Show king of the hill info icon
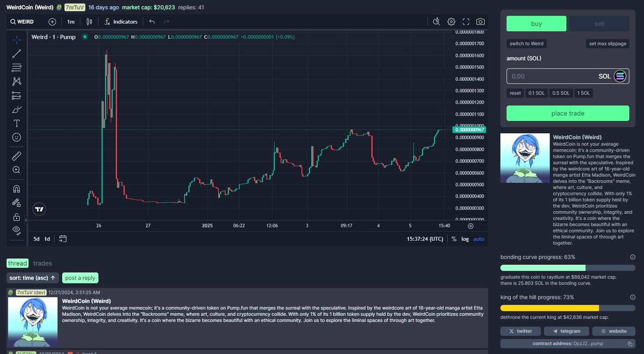 pyautogui.click(x=633, y=297)
